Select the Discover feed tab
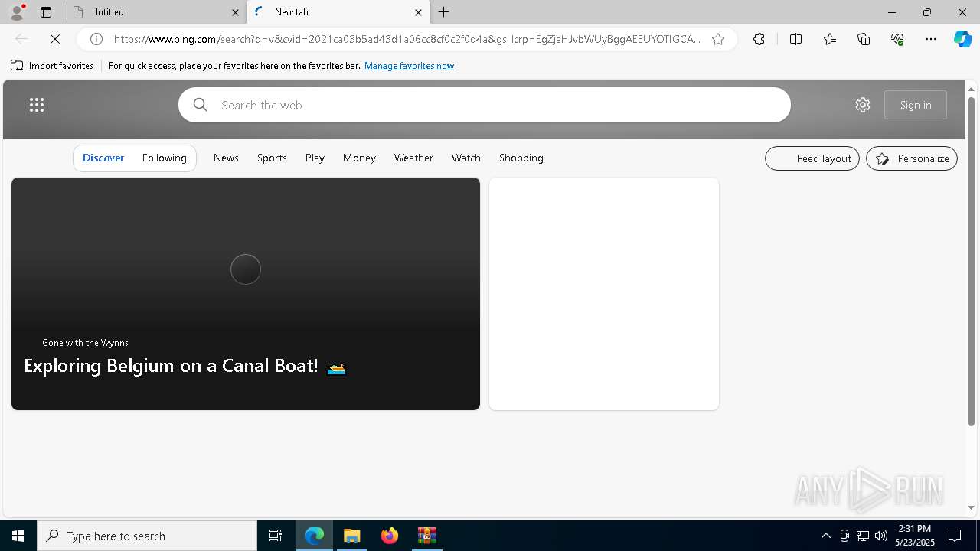 (103, 158)
